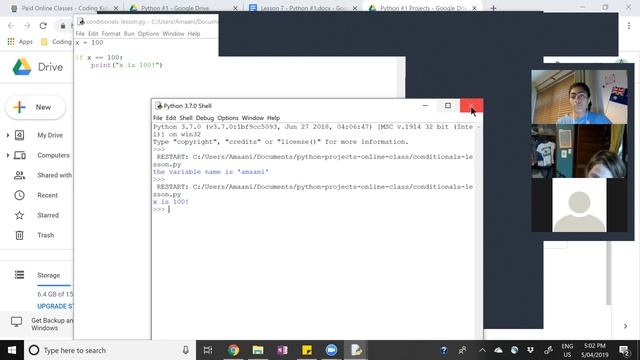The width and height of the screenshot is (640, 360).
Task: Select the Python IDLE taskbar icon
Action: pyautogui.click(x=356, y=350)
